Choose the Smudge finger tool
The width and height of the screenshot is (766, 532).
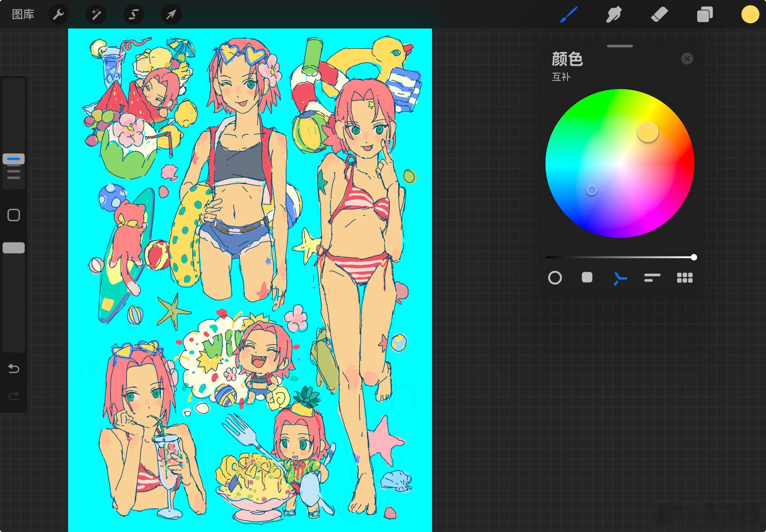point(613,14)
